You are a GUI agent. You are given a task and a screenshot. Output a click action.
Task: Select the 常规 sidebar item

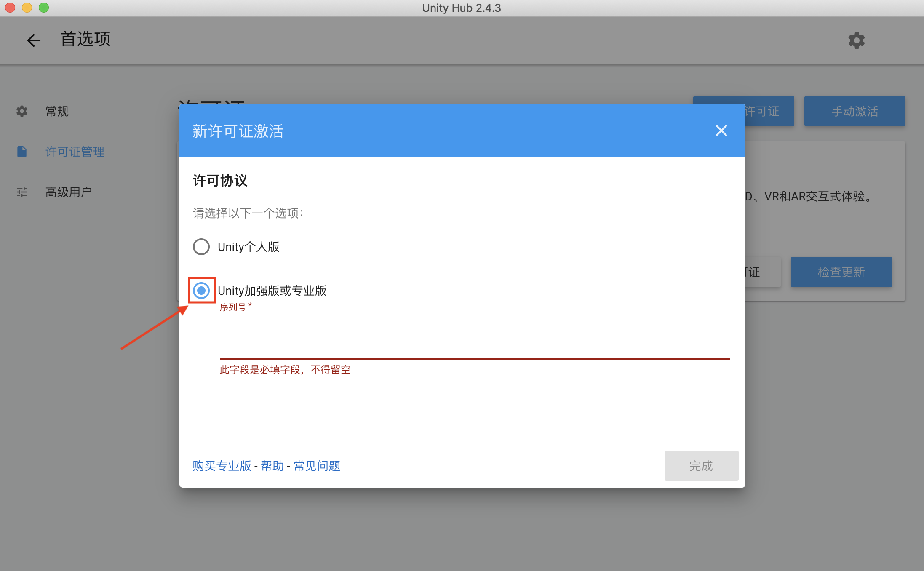pyautogui.click(x=57, y=111)
